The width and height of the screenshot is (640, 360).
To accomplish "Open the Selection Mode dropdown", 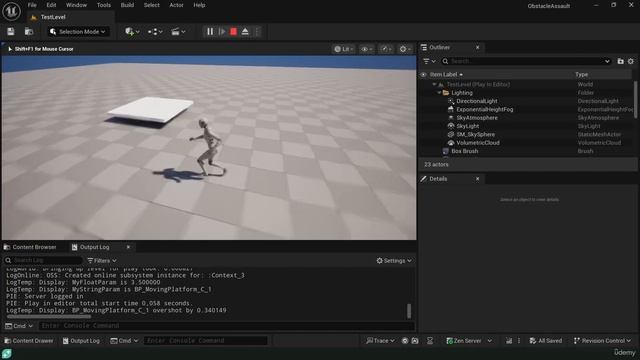I will (x=78, y=31).
